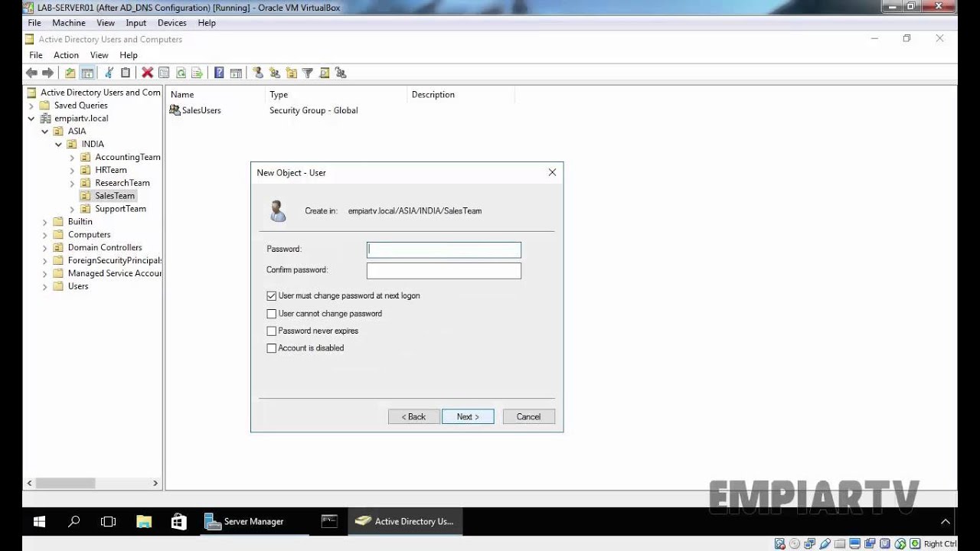
Task: Open the Windows Start menu
Action: point(40,521)
